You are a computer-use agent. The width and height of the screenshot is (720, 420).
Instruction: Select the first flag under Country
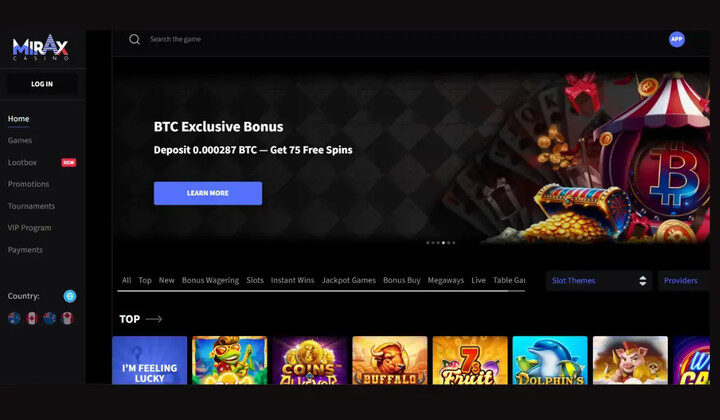point(14,318)
